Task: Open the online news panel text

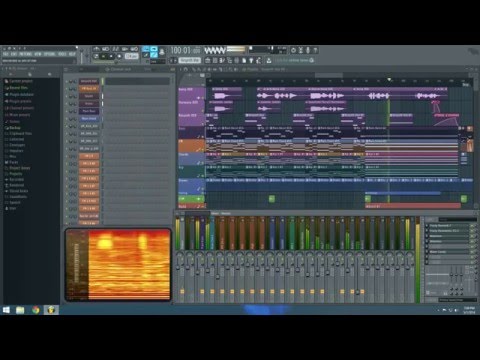Action: pyautogui.click(x=292, y=60)
